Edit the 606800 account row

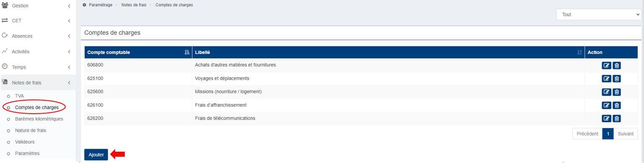606,65
